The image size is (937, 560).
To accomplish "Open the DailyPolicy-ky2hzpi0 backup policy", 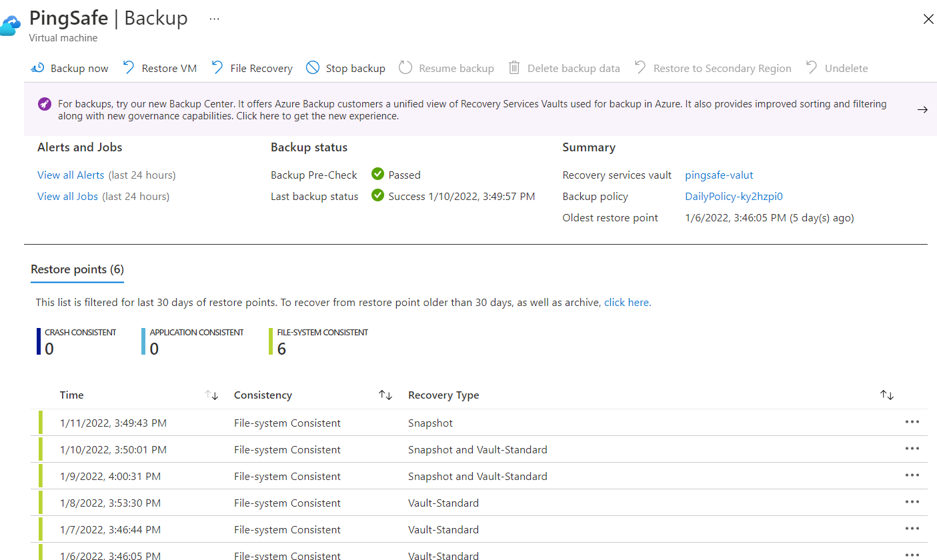I will 734,197.
